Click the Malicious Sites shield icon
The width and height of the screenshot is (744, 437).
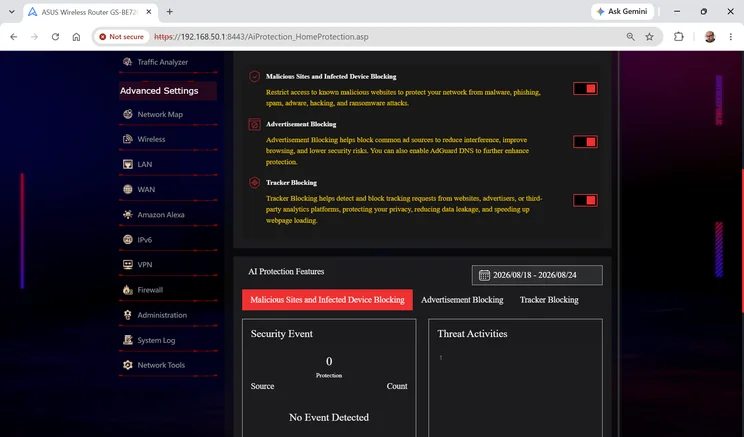[254, 76]
